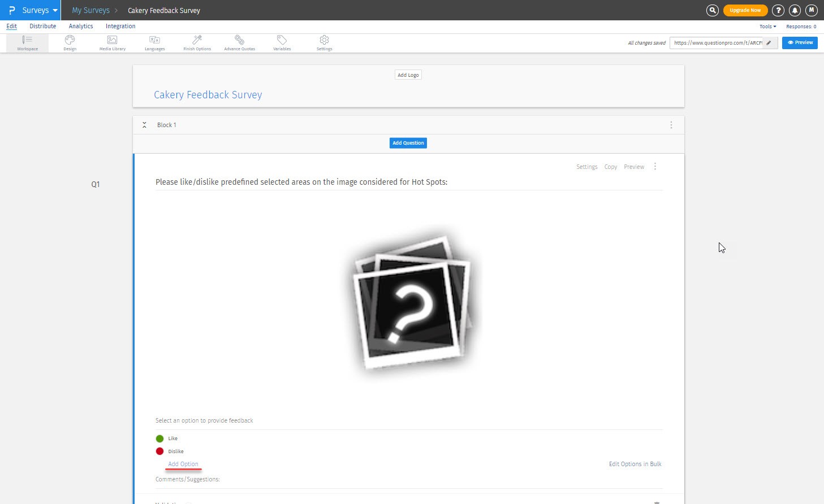Click the Comments/Suggestions label
This screenshot has height=504, width=824.
[x=188, y=479]
